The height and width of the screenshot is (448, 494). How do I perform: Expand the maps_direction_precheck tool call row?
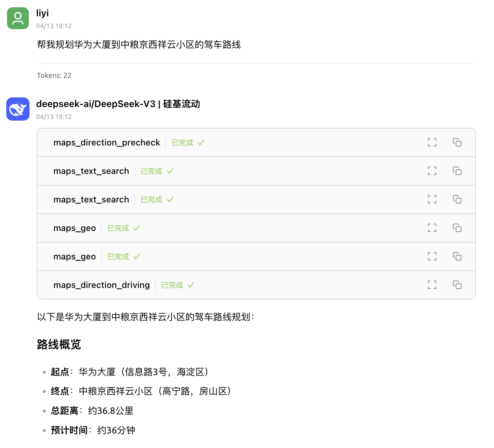(x=107, y=142)
